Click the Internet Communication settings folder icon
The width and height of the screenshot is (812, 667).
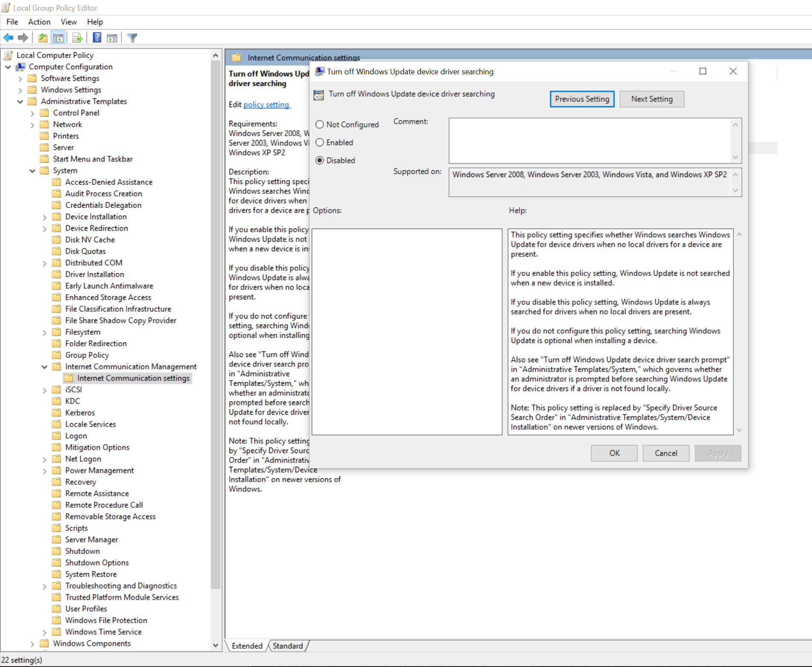pyautogui.click(x=68, y=378)
